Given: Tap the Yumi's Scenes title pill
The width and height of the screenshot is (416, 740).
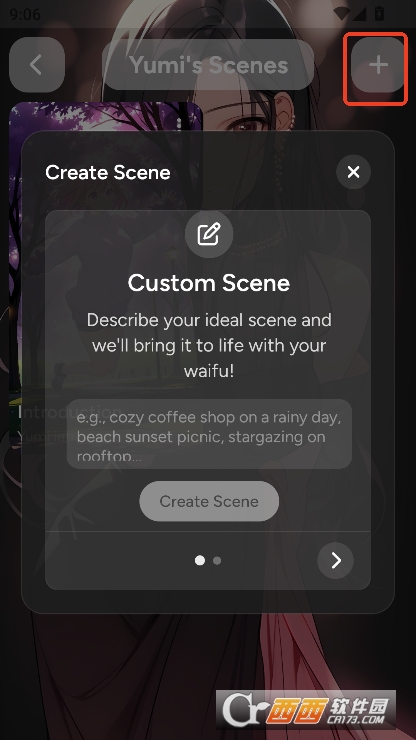Looking at the screenshot, I should 208,65.
